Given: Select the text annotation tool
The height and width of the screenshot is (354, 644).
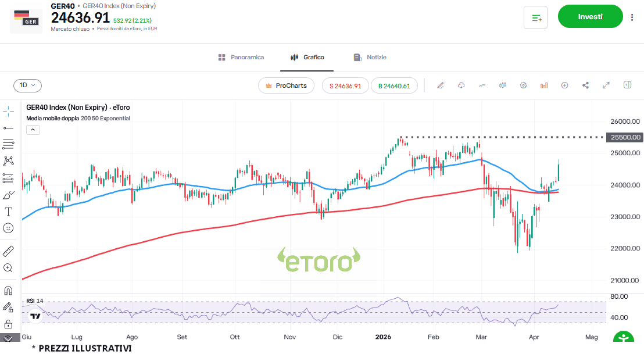Looking at the screenshot, I should [x=8, y=212].
